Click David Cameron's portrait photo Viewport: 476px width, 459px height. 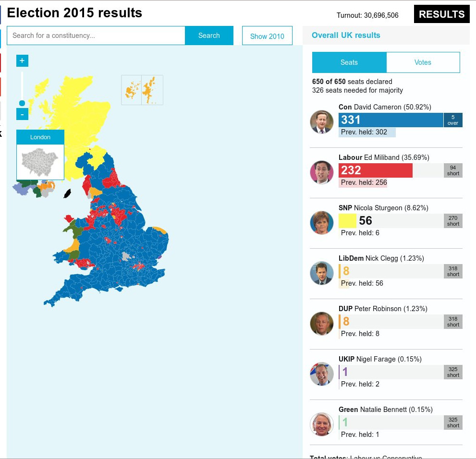click(322, 122)
